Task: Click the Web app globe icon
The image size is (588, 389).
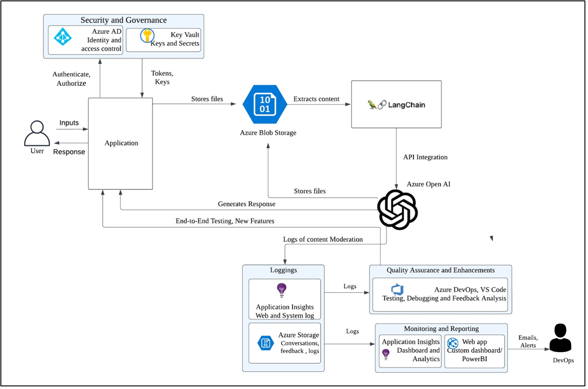Action: tap(453, 343)
